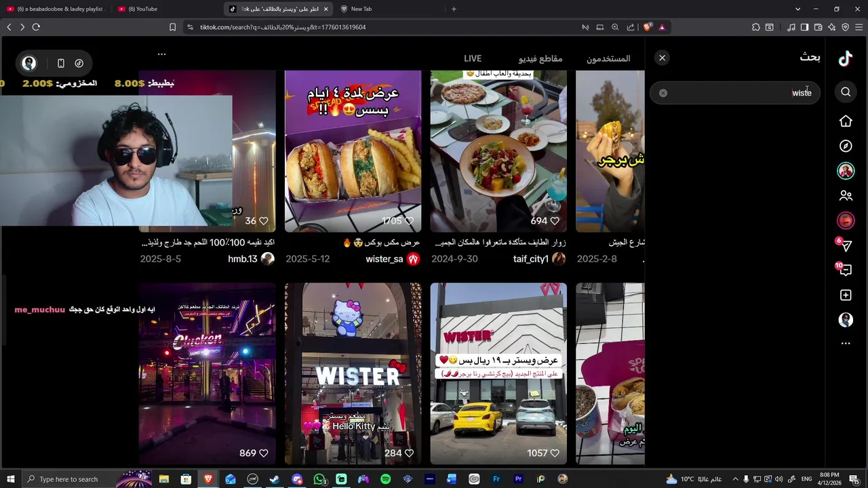This screenshot has height=488, width=868.
Task: Click the wister_sa red avatar icon
Action: [x=413, y=259]
